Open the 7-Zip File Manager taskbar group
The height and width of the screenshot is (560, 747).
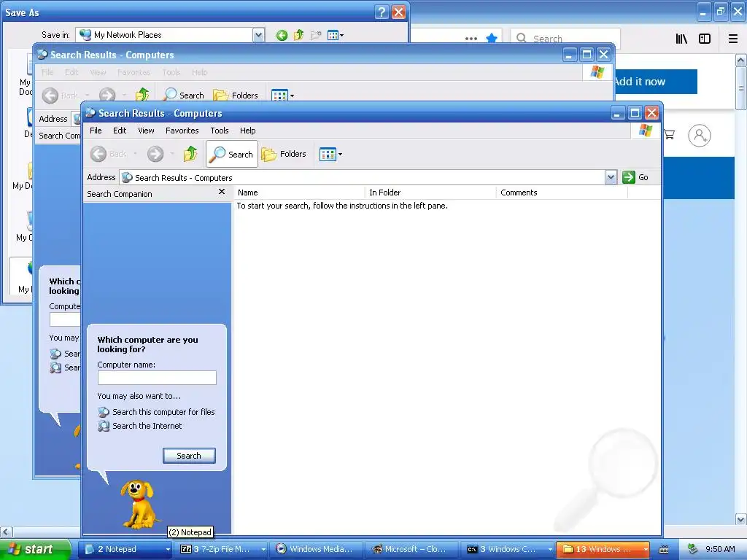[x=222, y=549]
